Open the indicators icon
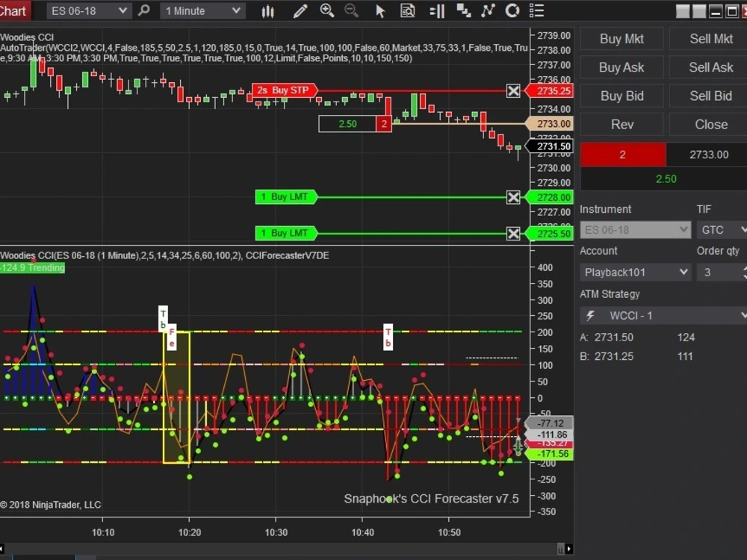This screenshot has height=560, width=747. pyautogui.click(x=488, y=10)
